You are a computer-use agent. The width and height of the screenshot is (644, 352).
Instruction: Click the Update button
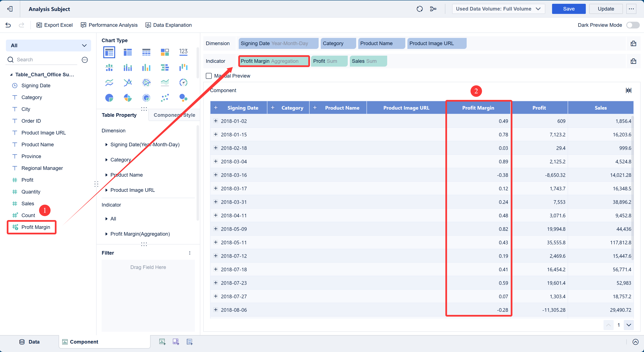(606, 9)
